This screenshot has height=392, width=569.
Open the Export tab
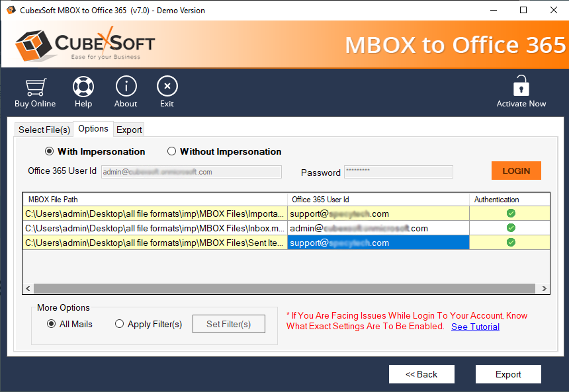point(129,130)
